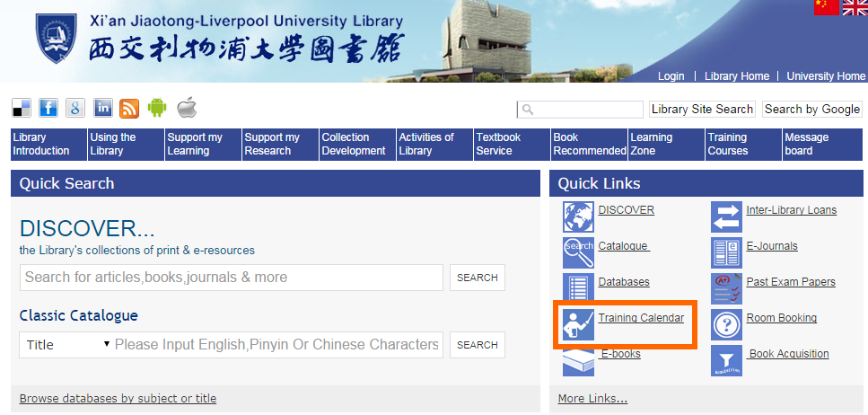Open the More Links... link
The height and width of the screenshot is (415, 868).
pos(592,398)
